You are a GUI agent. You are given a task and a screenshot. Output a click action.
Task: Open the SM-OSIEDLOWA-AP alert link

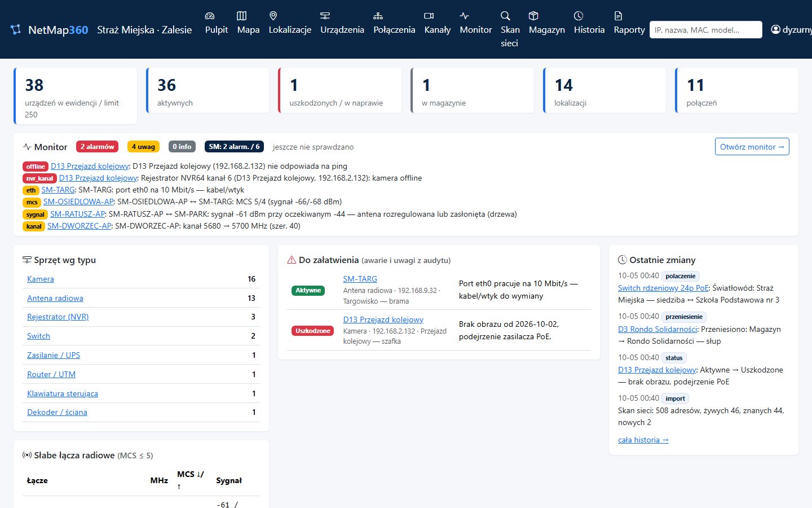pos(78,202)
